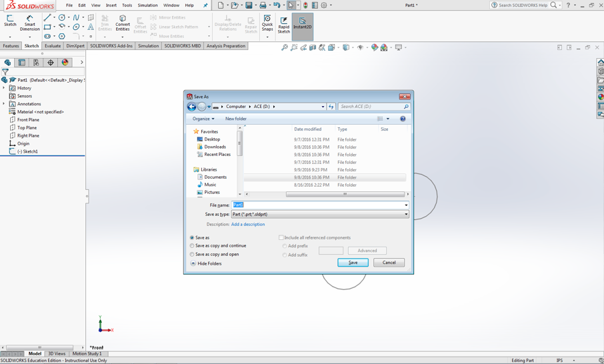604x364 pixels.
Task: Click the horizontal scrollbar in file list
Action: (x=345, y=194)
